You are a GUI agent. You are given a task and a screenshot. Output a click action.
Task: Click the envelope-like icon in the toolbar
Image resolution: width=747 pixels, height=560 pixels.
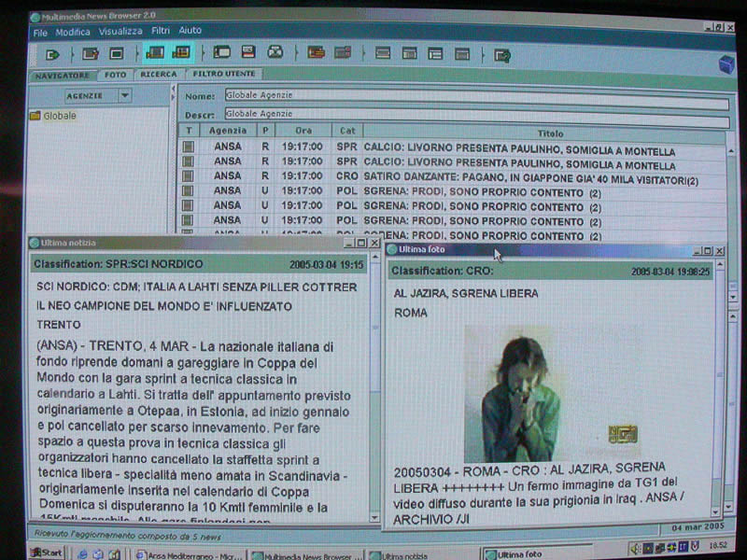pyautogui.click(x=275, y=53)
